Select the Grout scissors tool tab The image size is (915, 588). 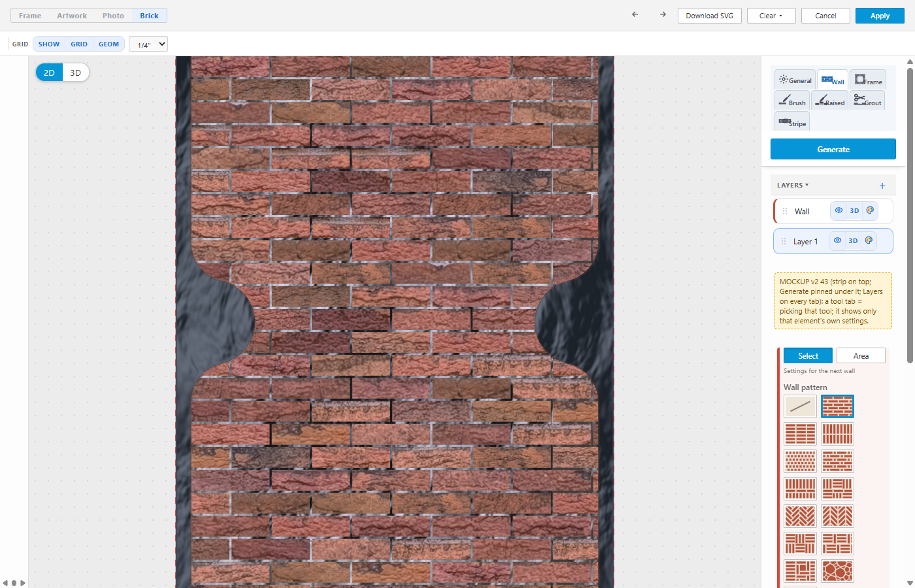point(867,101)
